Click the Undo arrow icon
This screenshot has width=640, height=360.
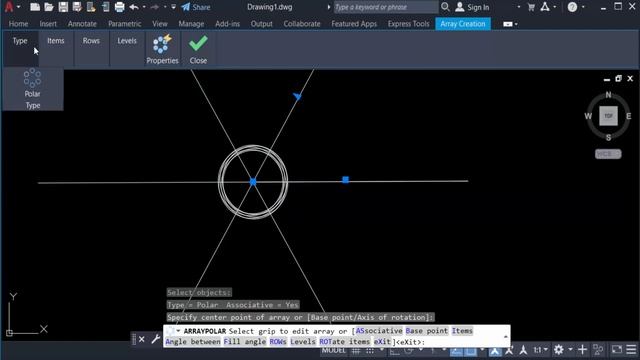click(x=133, y=7)
